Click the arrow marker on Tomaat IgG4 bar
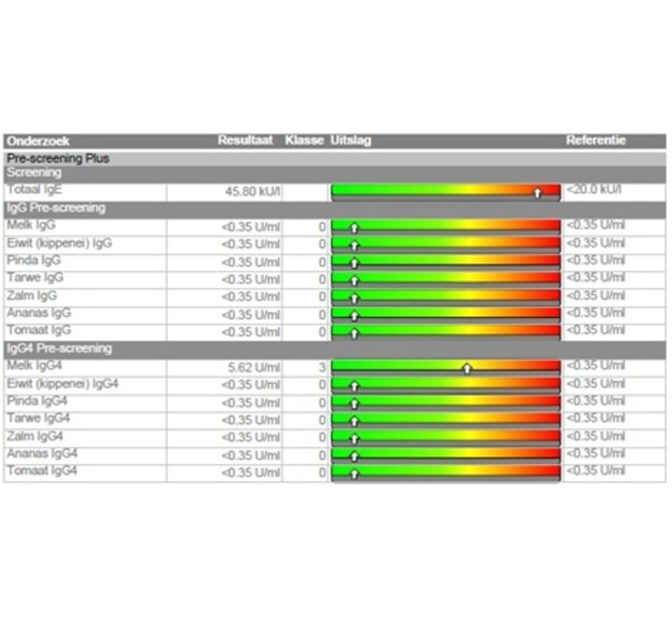The height and width of the screenshot is (619, 672). point(354,474)
